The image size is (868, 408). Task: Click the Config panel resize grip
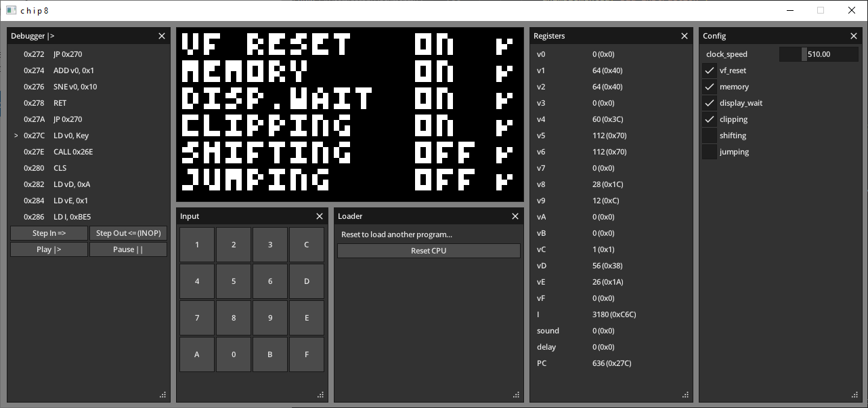pos(855,395)
